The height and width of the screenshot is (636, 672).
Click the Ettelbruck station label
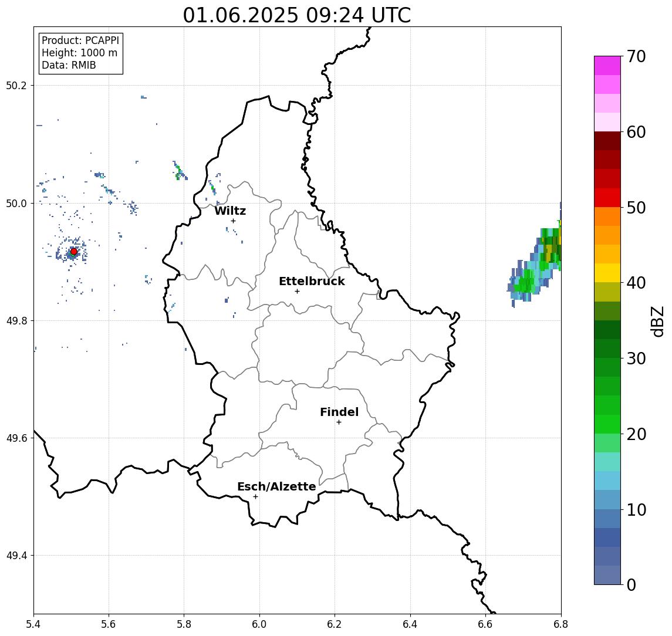coord(312,281)
